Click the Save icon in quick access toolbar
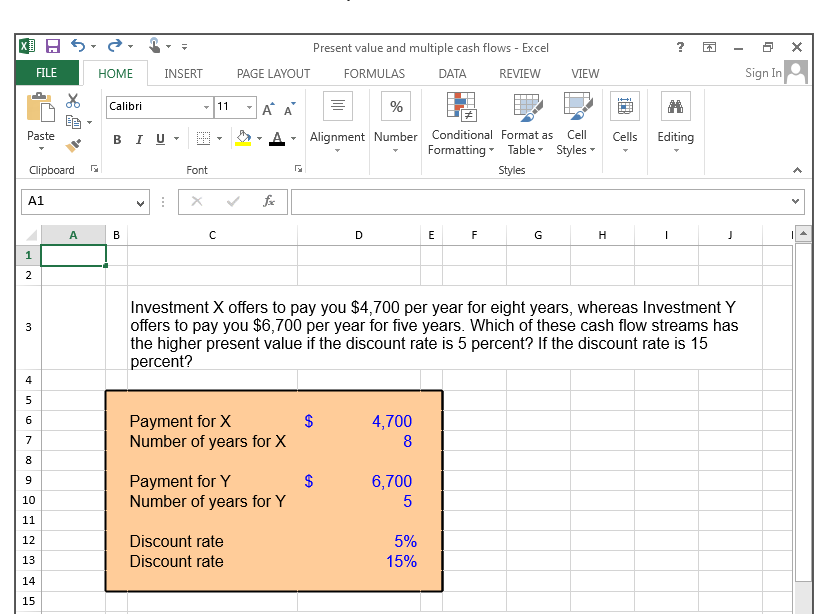 53,46
